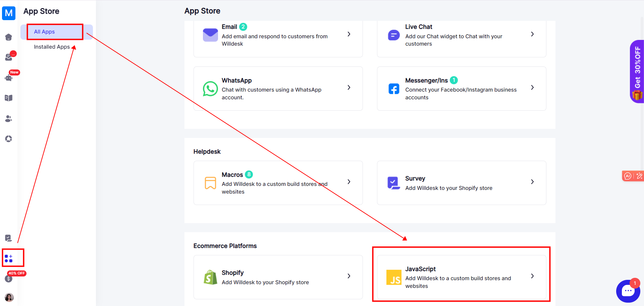
Task: Open the App Store grid icon
Action: tap(9, 258)
